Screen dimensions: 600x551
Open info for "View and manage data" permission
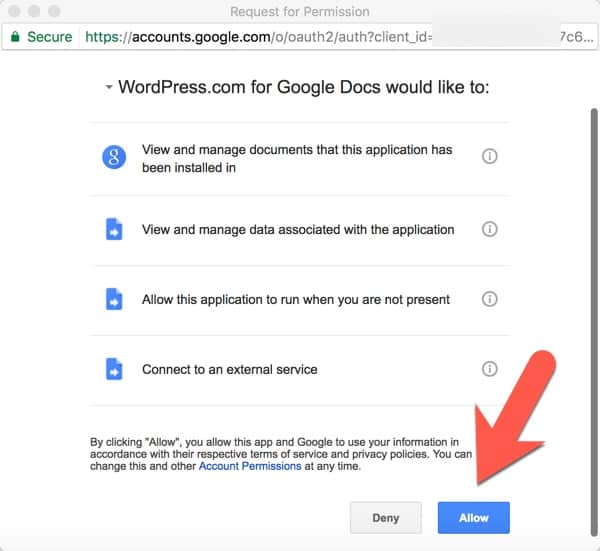[489, 229]
